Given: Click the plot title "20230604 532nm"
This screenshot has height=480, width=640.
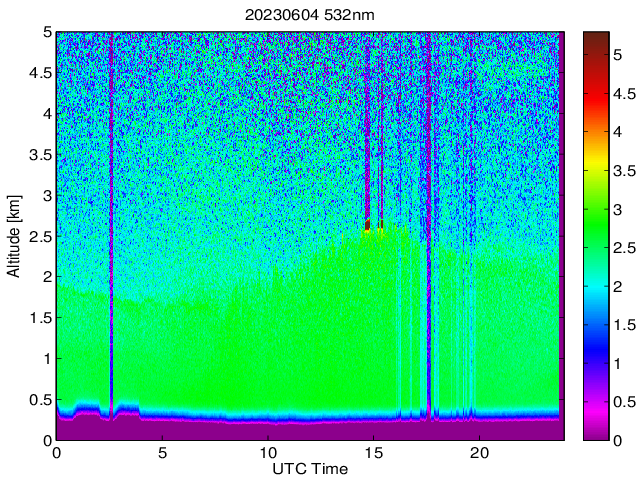Looking at the screenshot, I should 309,15.
